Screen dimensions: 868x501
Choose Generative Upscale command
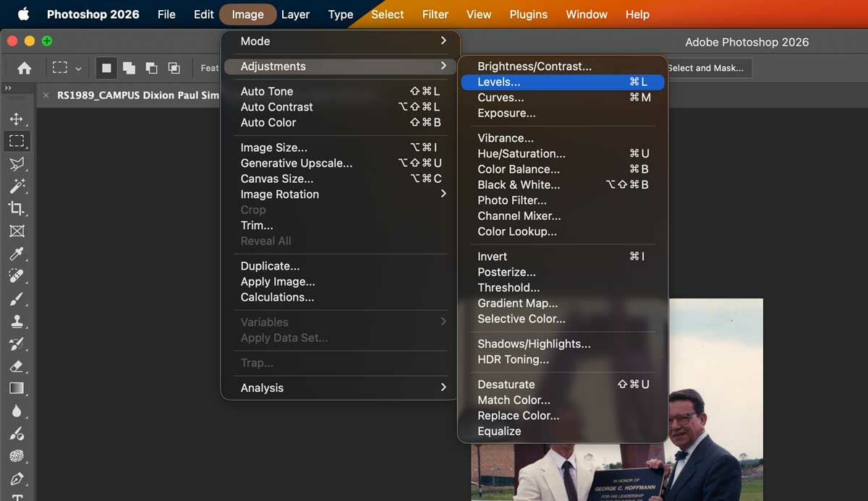click(x=340, y=163)
